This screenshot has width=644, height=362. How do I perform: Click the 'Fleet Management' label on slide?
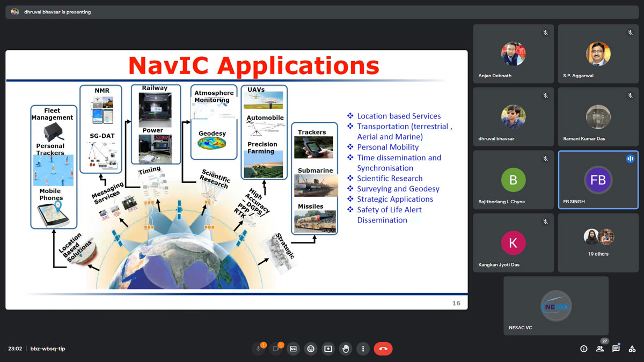(52, 114)
